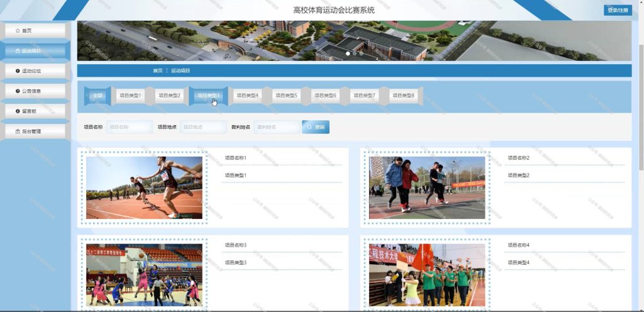The height and width of the screenshot is (312, 644).
Task: Click the 项目名称 search input field
Action: pyautogui.click(x=130, y=127)
